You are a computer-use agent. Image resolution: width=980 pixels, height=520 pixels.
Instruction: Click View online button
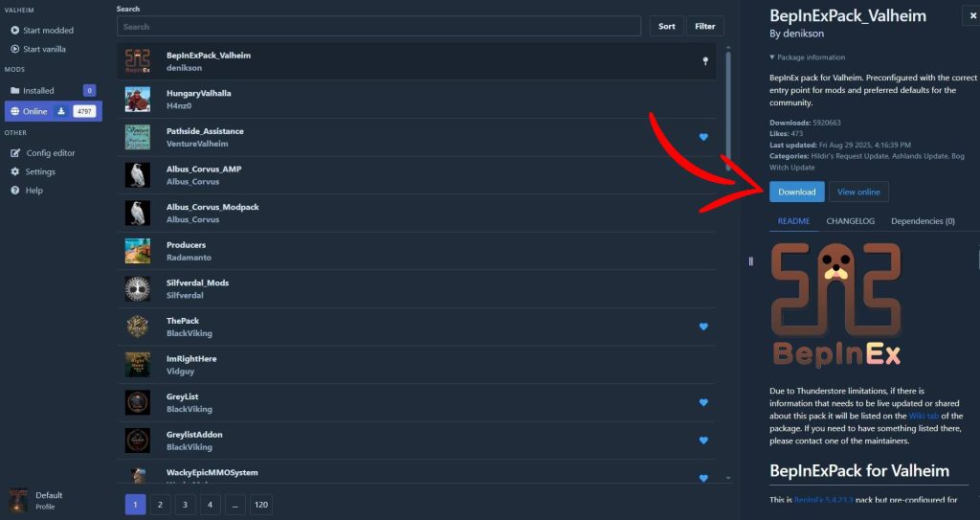click(858, 192)
